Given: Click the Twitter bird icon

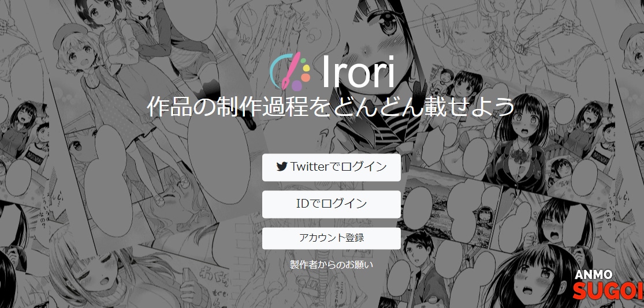Looking at the screenshot, I should pos(281,167).
